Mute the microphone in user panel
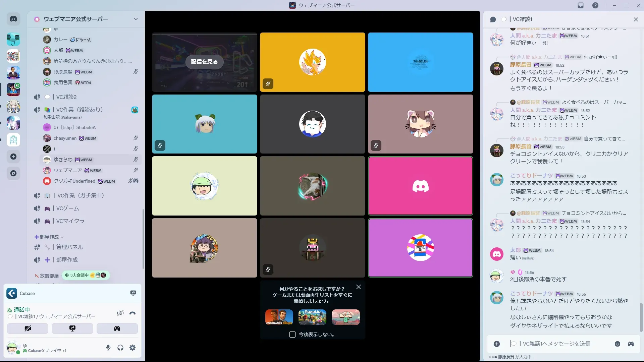 pyautogui.click(x=108, y=348)
